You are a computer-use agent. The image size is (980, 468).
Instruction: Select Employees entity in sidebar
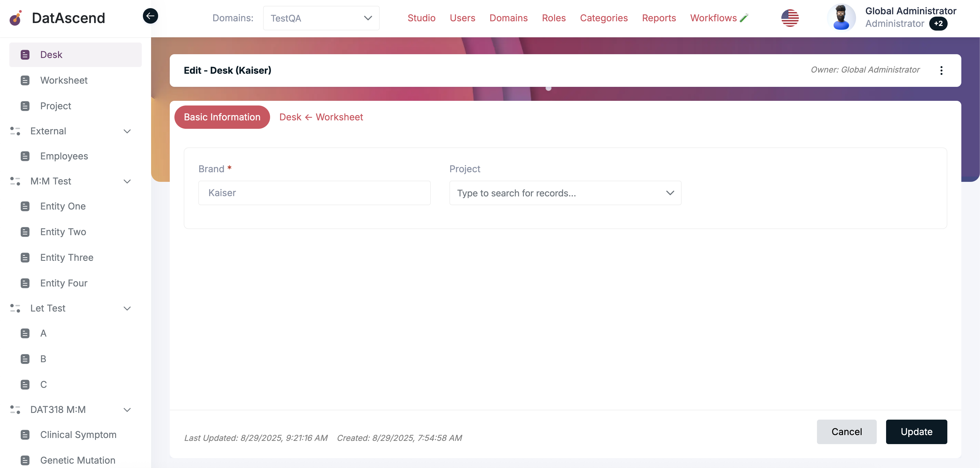(x=64, y=156)
